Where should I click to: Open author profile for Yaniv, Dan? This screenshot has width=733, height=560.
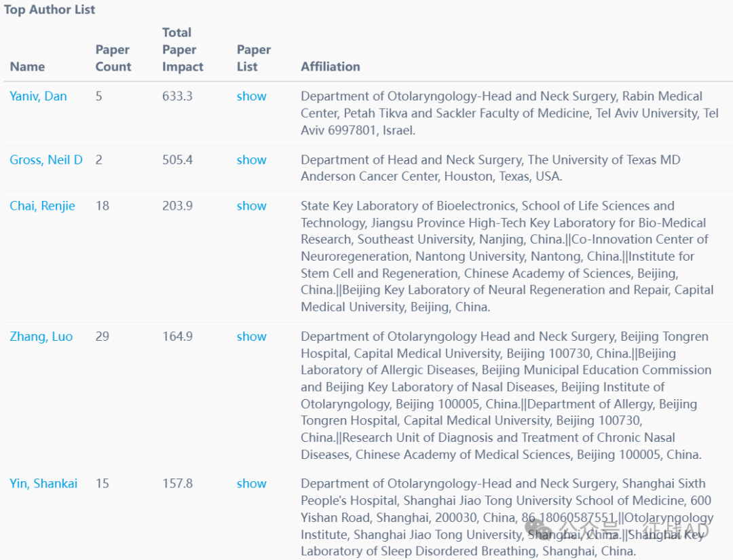(x=38, y=96)
